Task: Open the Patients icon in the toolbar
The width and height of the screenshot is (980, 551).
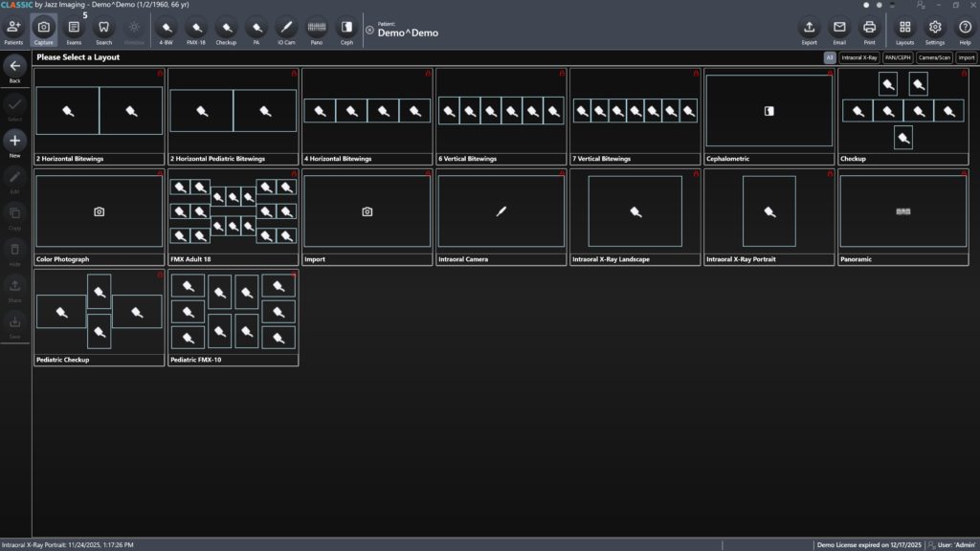Action: [x=13, y=32]
